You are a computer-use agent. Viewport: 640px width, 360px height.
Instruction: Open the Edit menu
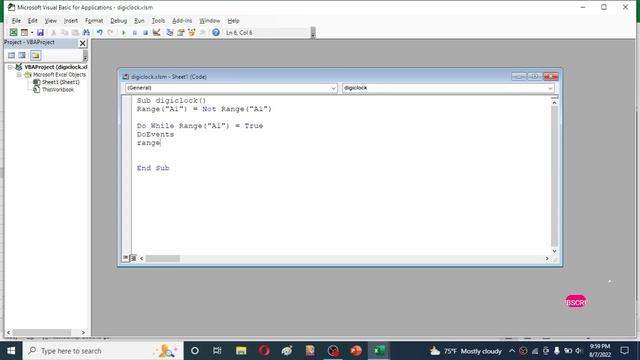(x=33, y=20)
